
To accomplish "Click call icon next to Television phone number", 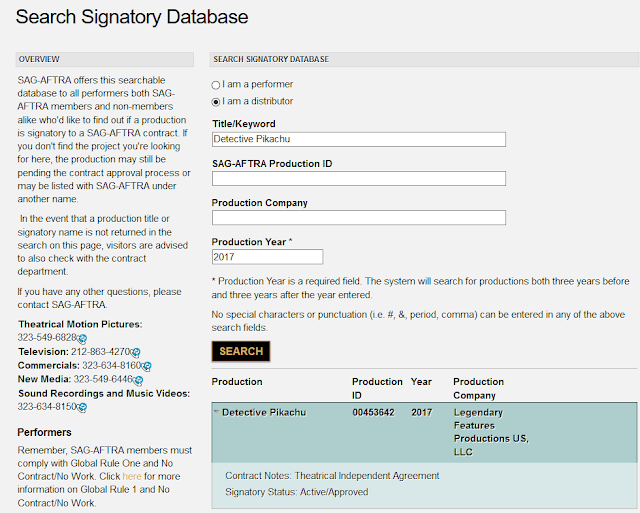I will pyautogui.click(x=136, y=352).
